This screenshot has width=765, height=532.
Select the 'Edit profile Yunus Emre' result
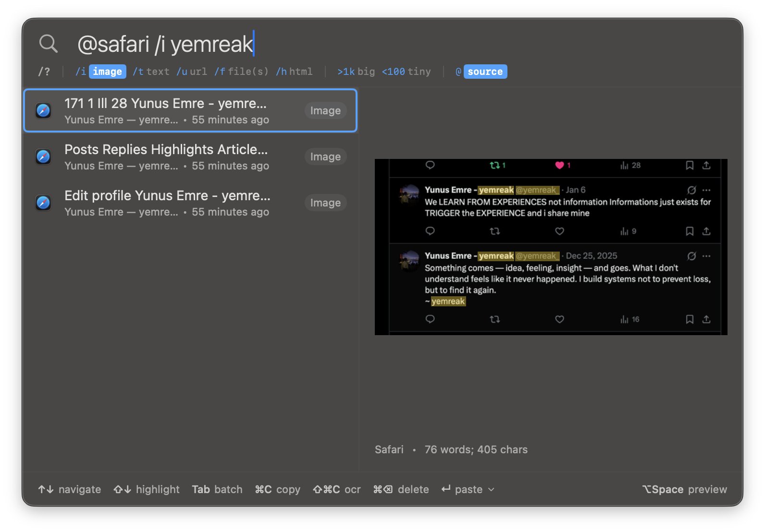(190, 203)
